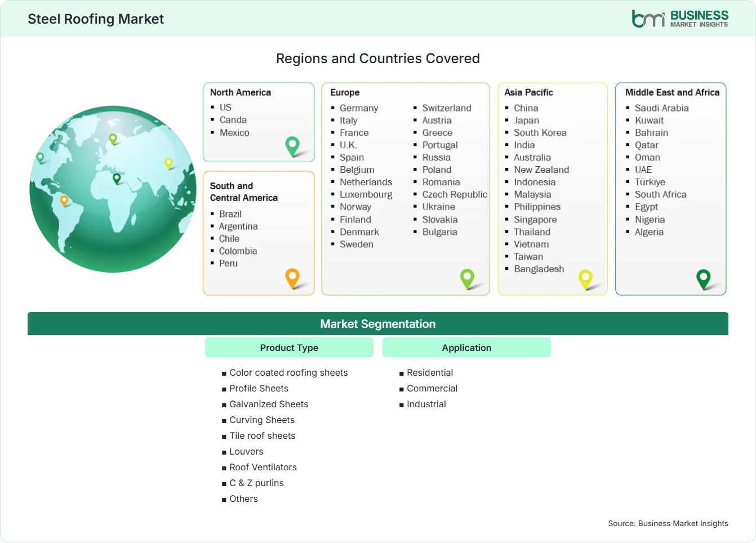The width and height of the screenshot is (756, 543).
Task: Click 'Türkiye' in Middle East and Africa list
Action: point(650,182)
